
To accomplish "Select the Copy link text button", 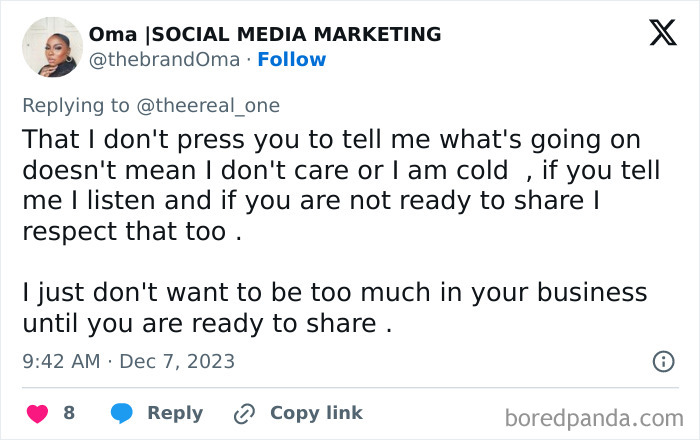I will pos(316,413).
